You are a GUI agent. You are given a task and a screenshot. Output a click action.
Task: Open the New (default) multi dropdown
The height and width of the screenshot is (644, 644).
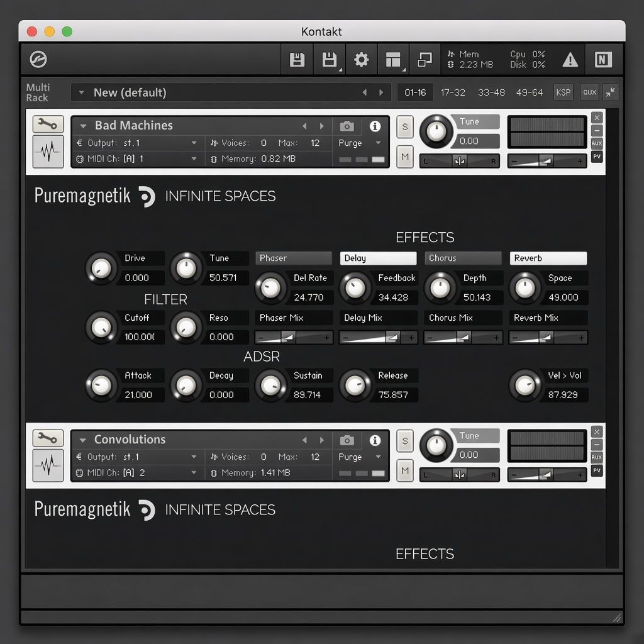coord(81,92)
